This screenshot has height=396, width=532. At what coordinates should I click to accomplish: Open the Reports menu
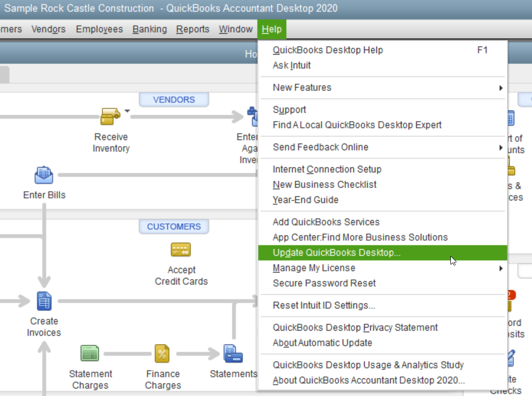coord(192,29)
